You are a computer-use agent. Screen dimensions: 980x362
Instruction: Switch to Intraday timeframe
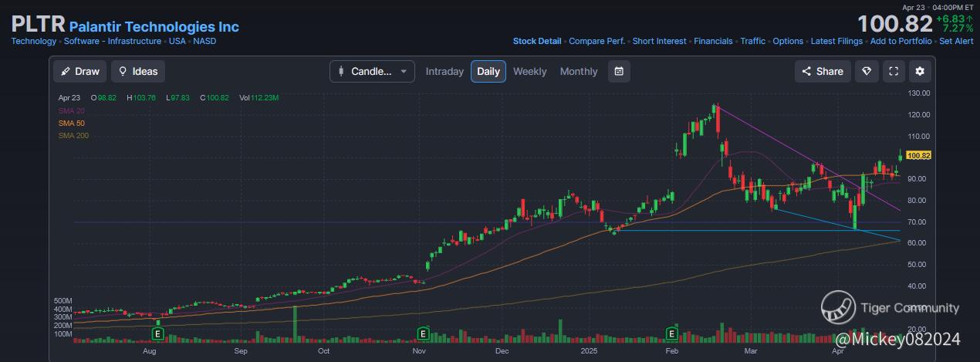tap(444, 71)
